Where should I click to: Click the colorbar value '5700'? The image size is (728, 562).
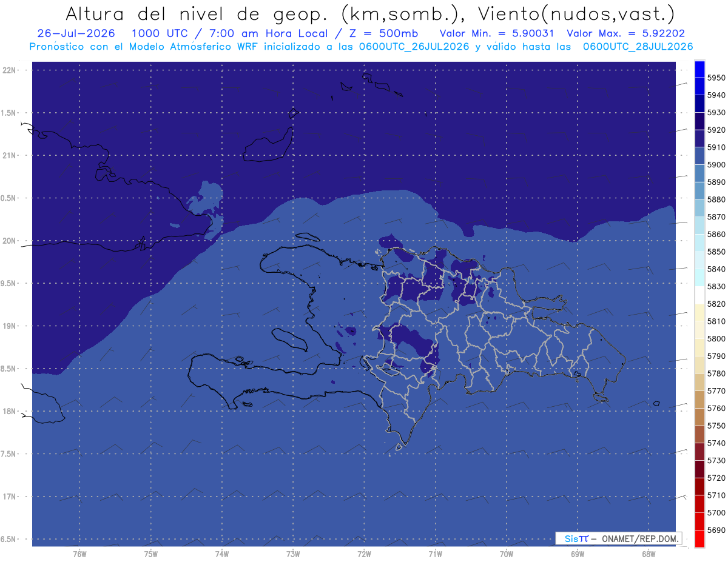click(x=716, y=513)
